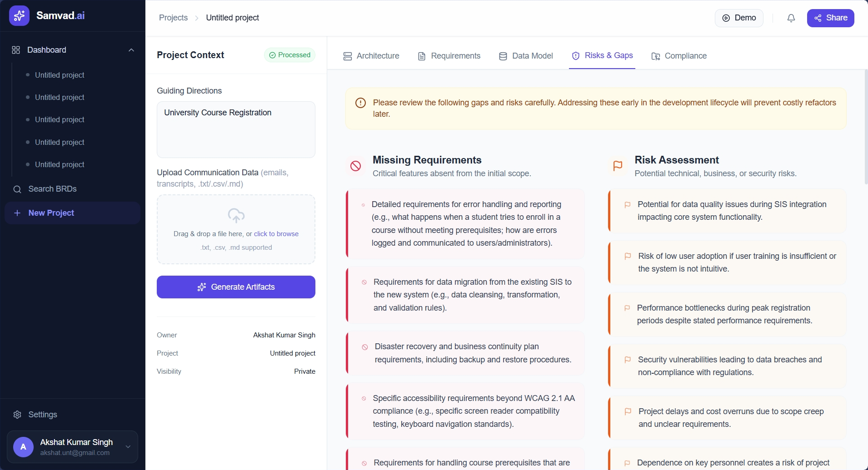868x470 pixels.
Task: Expand the Akshat Kumar Singh profile chevron
Action: 128,447
